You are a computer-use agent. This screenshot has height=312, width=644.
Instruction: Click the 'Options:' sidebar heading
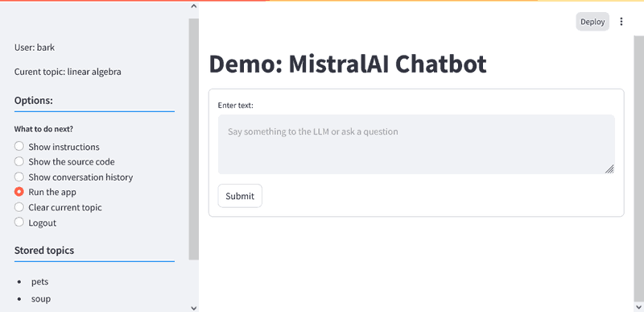tap(34, 100)
